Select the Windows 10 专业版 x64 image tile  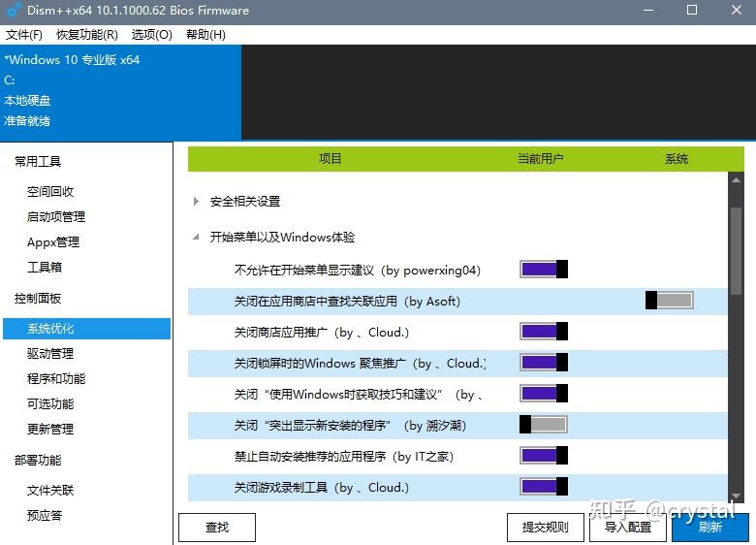(120, 92)
